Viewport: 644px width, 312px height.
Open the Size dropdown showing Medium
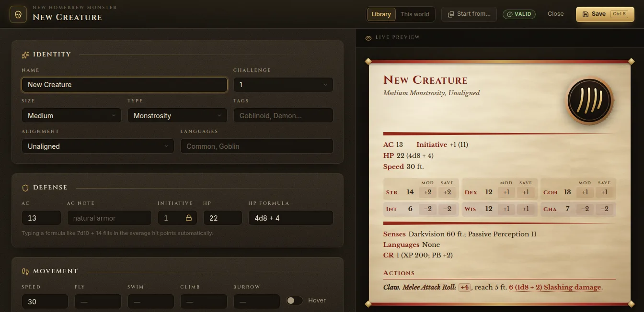pyautogui.click(x=71, y=115)
